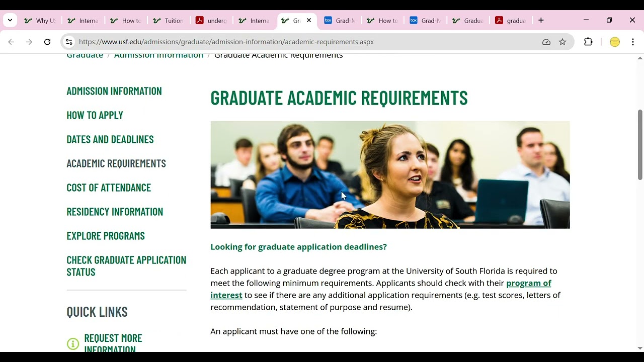Minimize the browser window

coord(586,20)
